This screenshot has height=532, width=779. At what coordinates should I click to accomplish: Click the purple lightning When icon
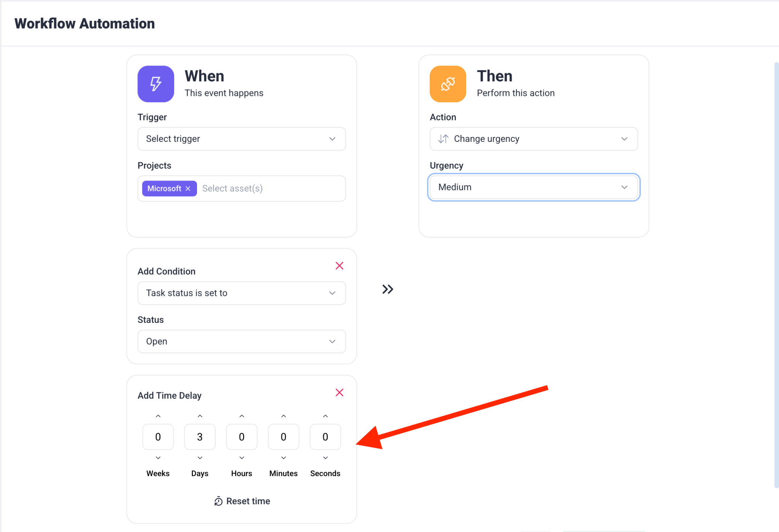[156, 84]
